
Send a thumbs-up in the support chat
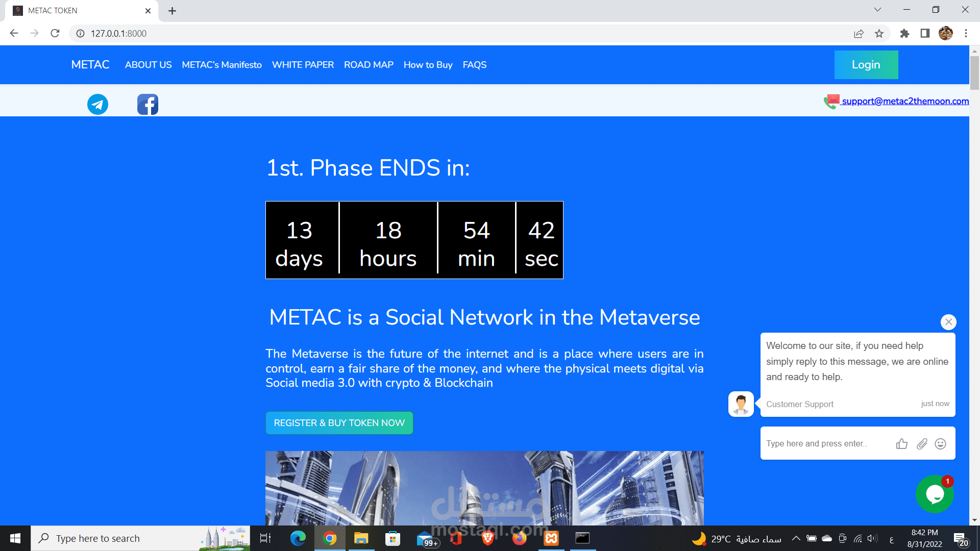tap(902, 444)
